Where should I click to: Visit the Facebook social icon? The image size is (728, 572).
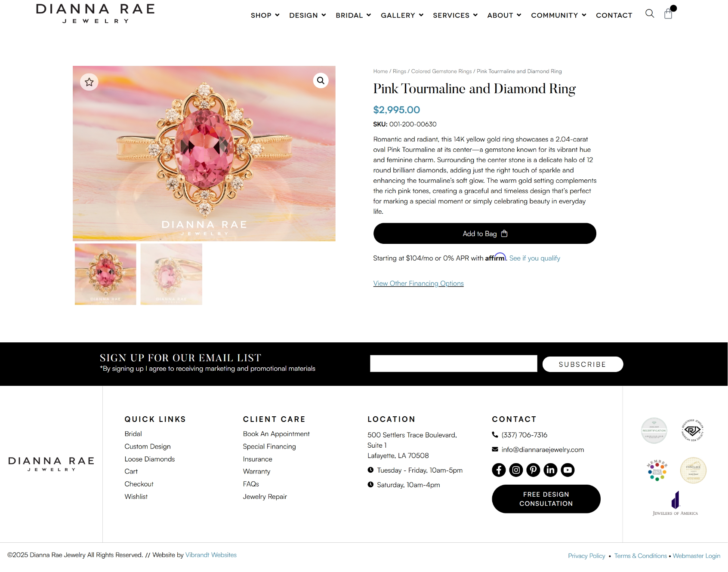coord(499,470)
